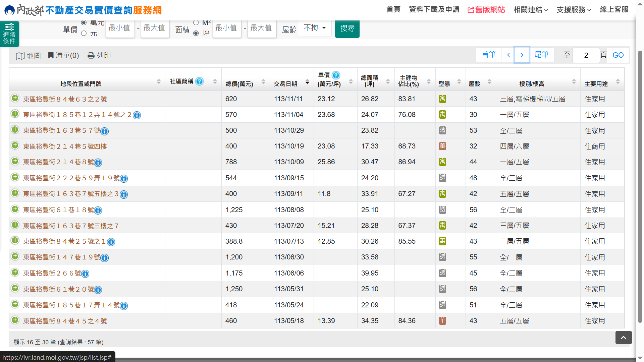Click info icon beside 東區裕豐街222巷59弄19號
The height and width of the screenshot is (362, 644).
pyautogui.click(x=124, y=179)
